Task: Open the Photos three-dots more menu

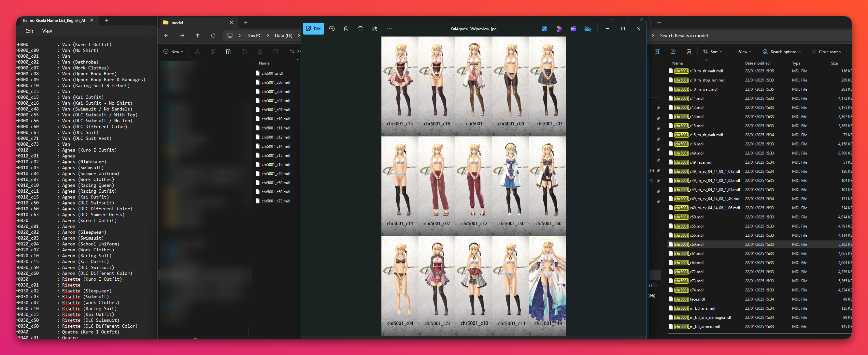Action: pos(389,29)
